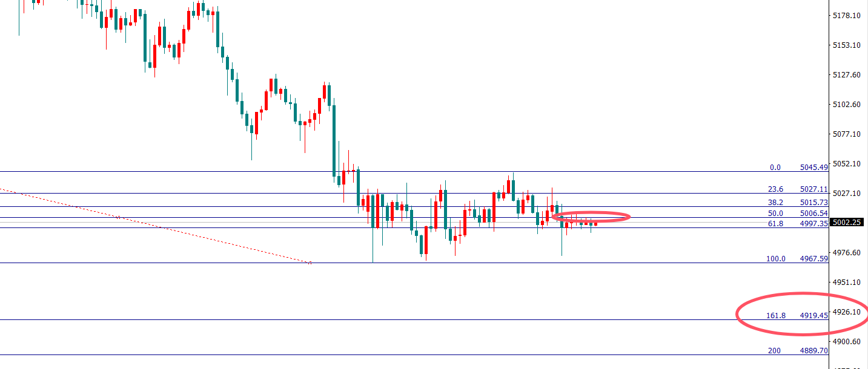The image size is (868, 369).
Task: Select the small red ellipse around recent candles
Action: coord(628,217)
